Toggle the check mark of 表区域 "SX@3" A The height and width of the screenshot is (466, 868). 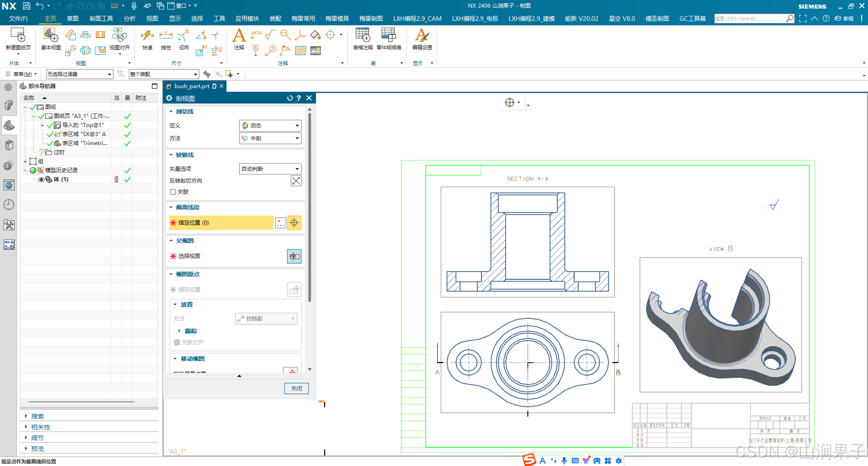tap(50, 134)
